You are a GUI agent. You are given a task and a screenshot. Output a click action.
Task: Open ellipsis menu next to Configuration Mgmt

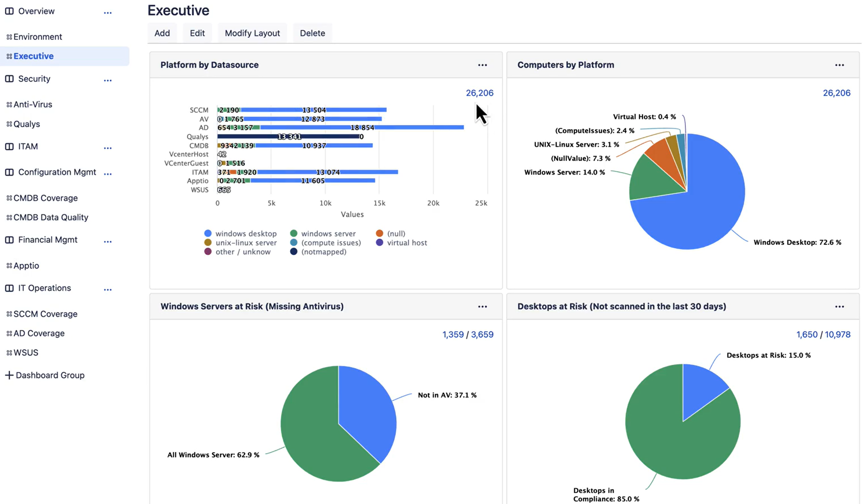[x=108, y=174]
